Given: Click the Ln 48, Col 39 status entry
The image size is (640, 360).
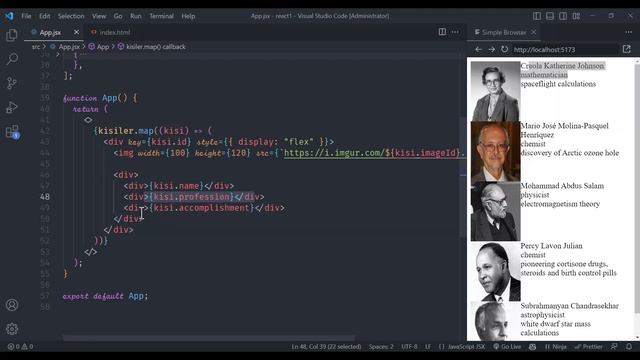Looking at the screenshot, I should pyautogui.click(x=326, y=347).
